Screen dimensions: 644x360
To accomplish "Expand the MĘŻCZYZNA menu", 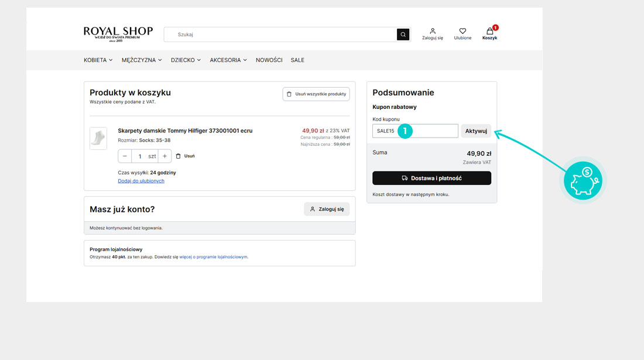I will click(142, 60).
